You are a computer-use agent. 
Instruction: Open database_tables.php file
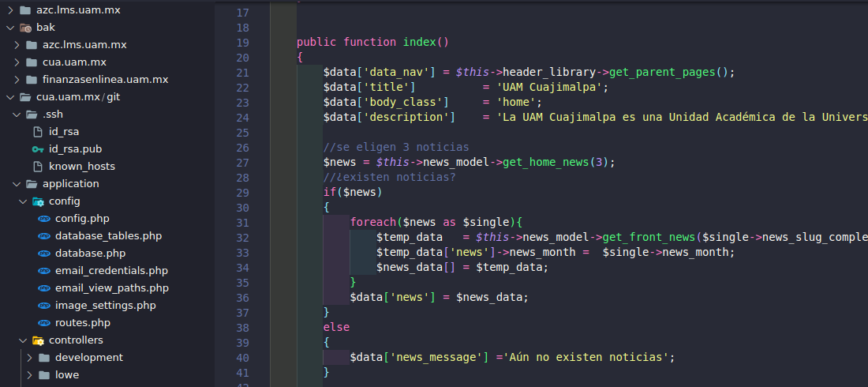tap(109, 235)
